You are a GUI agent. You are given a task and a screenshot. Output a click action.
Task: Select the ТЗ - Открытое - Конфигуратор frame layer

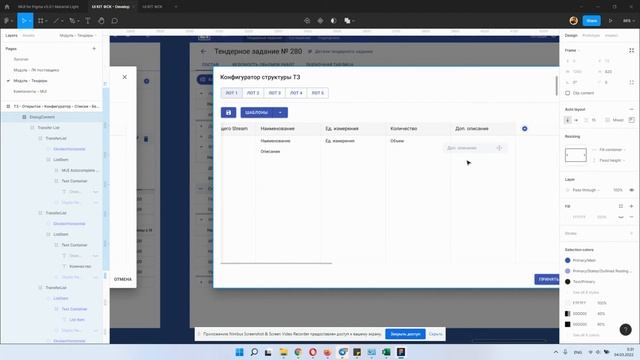56,106
